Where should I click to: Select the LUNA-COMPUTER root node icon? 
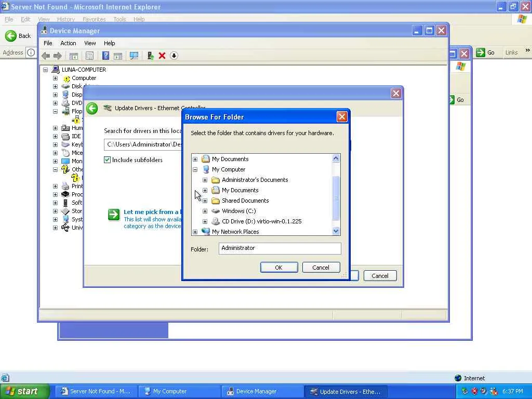55,70
